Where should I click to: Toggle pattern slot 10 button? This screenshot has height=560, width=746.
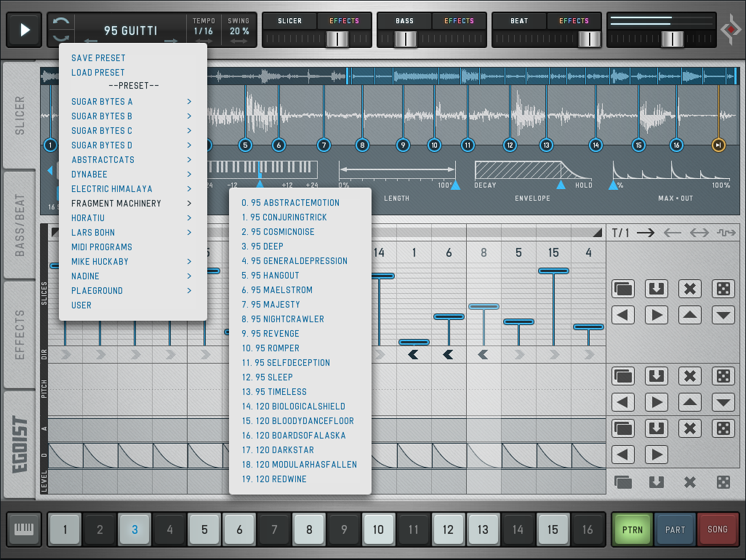pos(378,530)
